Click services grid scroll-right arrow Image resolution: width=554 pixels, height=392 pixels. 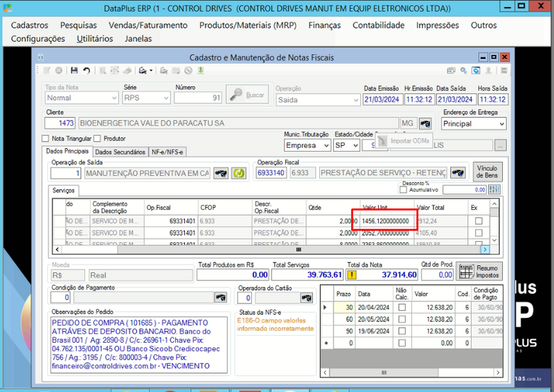tap(485, 249)
